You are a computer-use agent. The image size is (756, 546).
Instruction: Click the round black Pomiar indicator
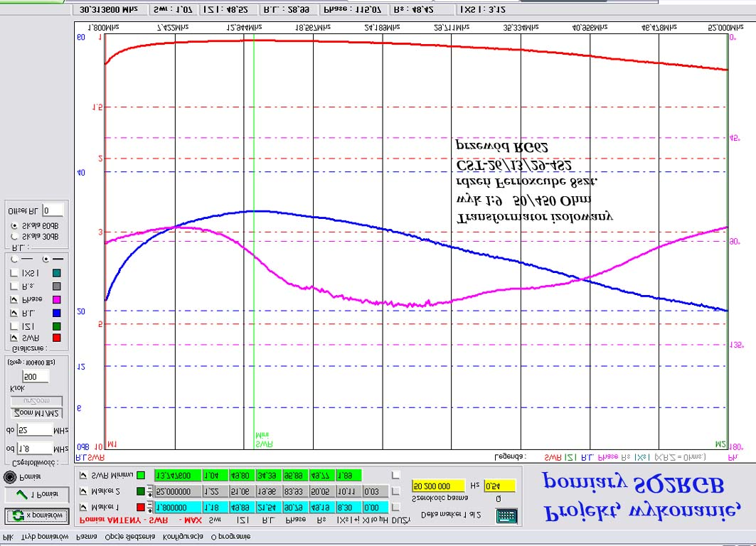pyautogui.click(x=10, y=477)
